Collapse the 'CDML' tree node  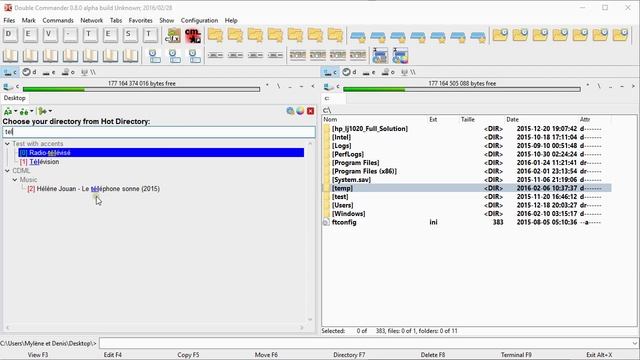tap(7, 171)
